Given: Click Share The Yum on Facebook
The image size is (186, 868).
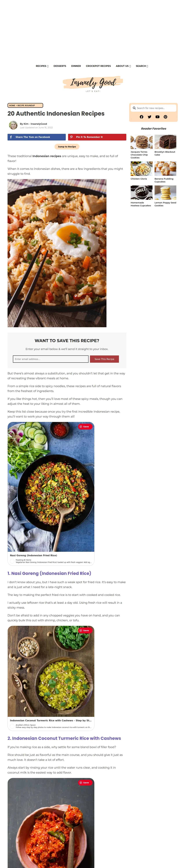Looking at the screenshot, I should (x=37, y=137).
